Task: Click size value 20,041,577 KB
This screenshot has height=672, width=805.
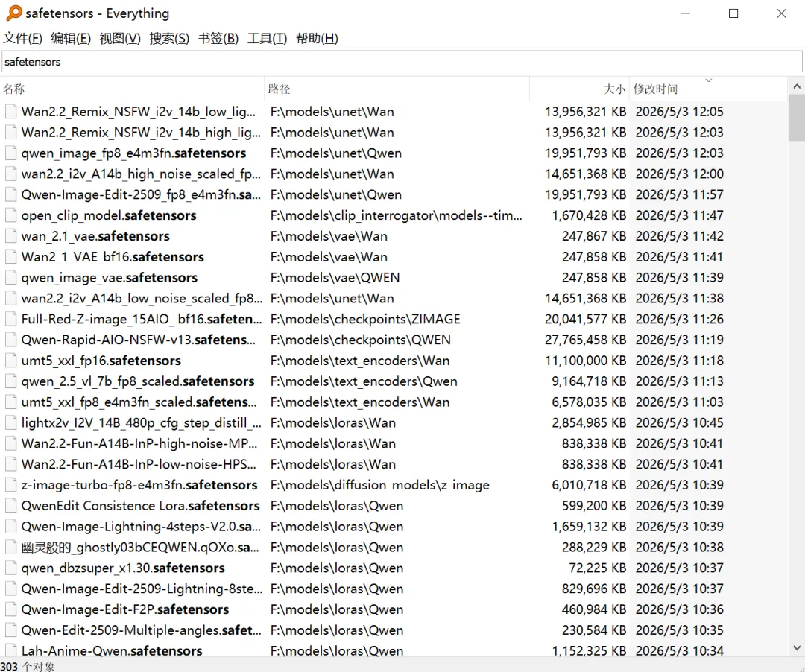Action: (585, 319)
